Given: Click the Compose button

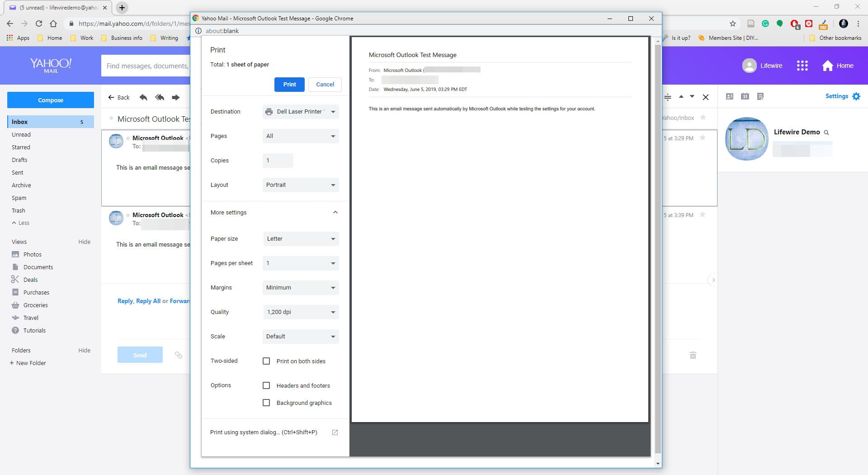Looking at the screenshot, I should click(x=51, y=100).
